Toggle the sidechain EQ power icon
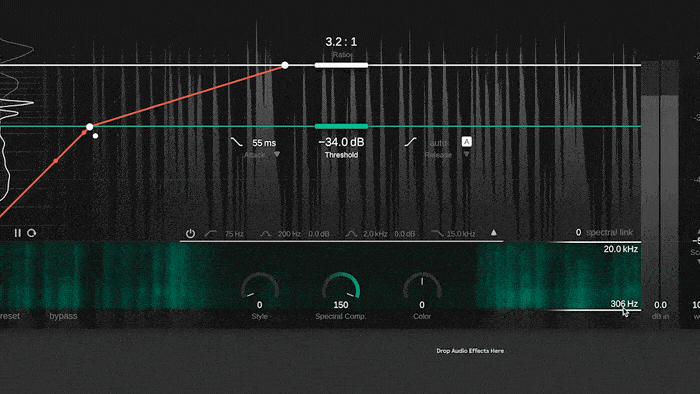The height and width of the screenshot is (394, 700). tap(190, 233)
